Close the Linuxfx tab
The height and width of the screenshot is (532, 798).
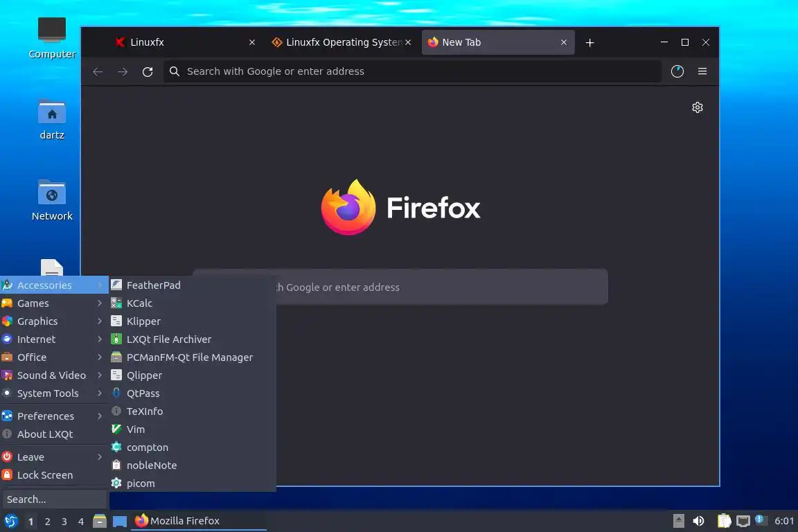pyautogui.click(x=252, y=42)
